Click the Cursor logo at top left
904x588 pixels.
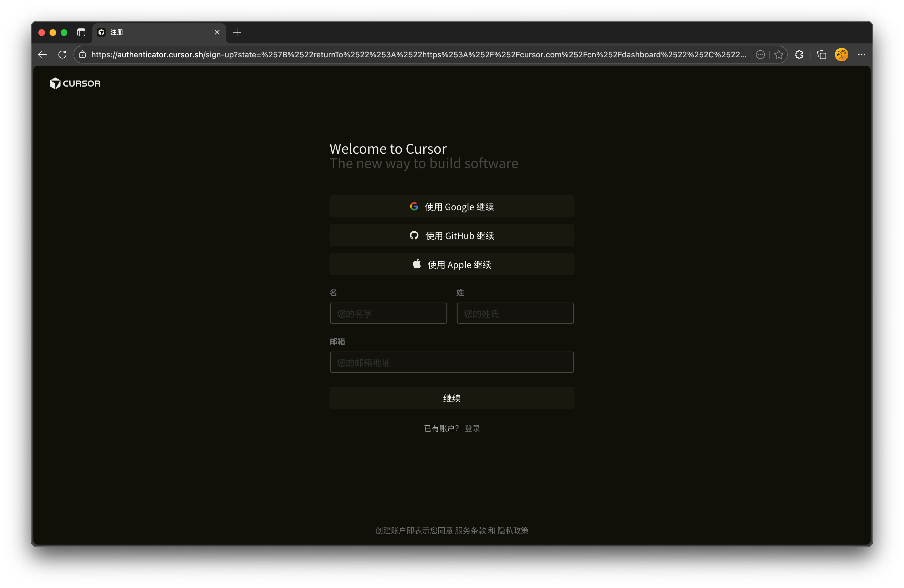[x=75, y=84]
